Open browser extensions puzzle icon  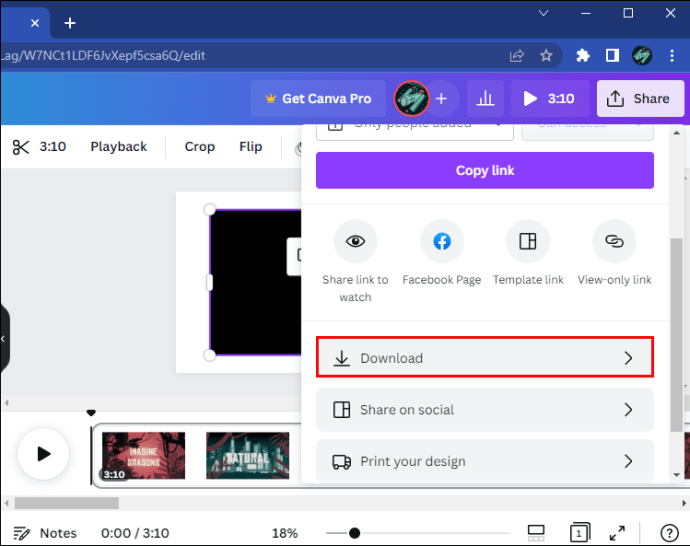(x=583, y=55)
